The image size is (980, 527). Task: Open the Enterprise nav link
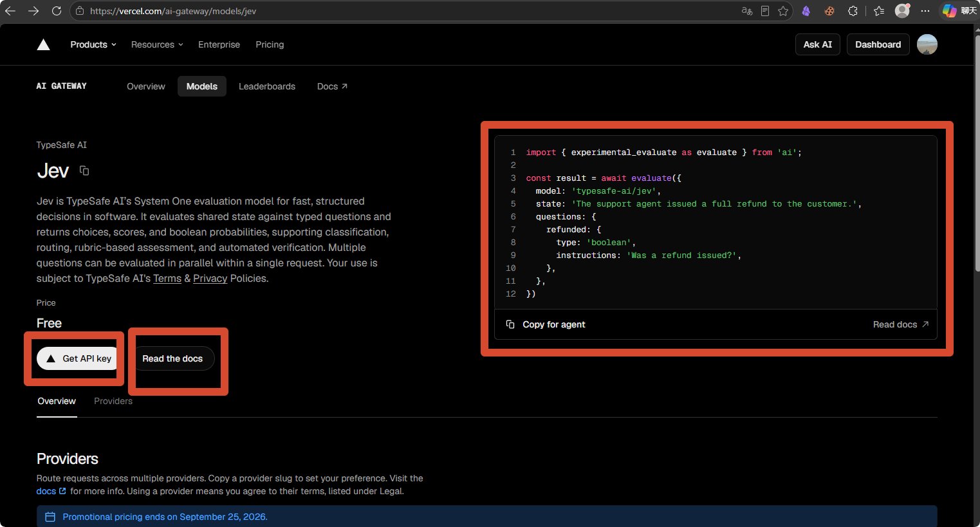[x=219, y=44]
